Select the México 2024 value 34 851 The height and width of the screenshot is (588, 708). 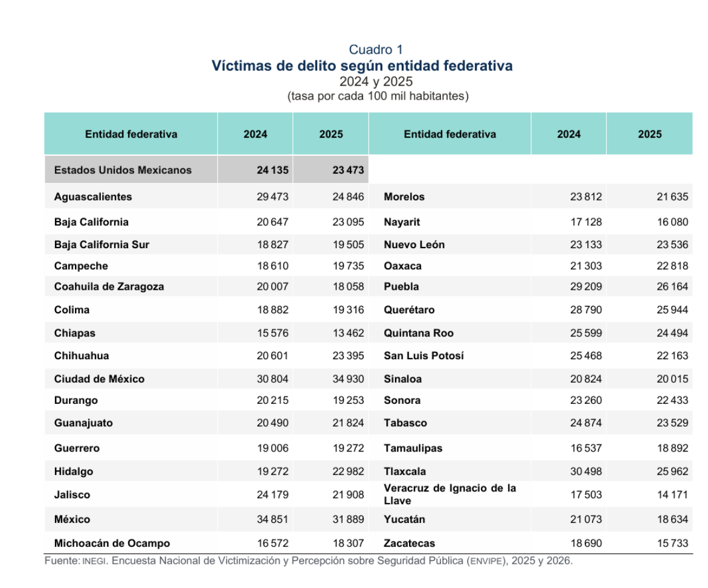272,519
